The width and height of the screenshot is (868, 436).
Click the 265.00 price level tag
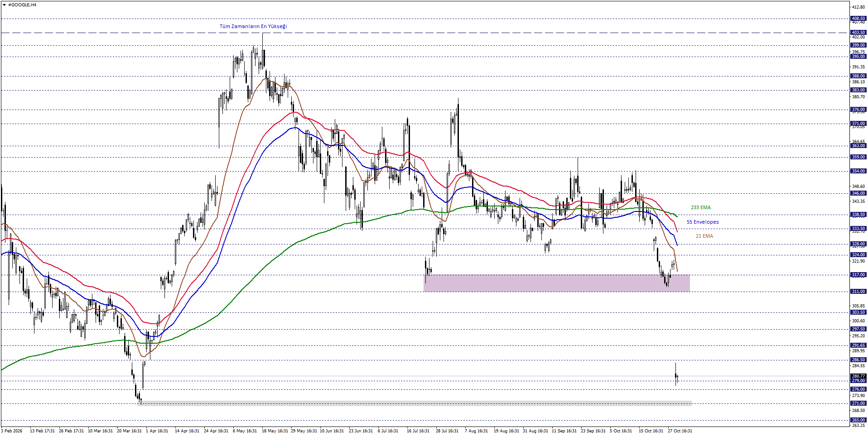[x=858, y=420]
